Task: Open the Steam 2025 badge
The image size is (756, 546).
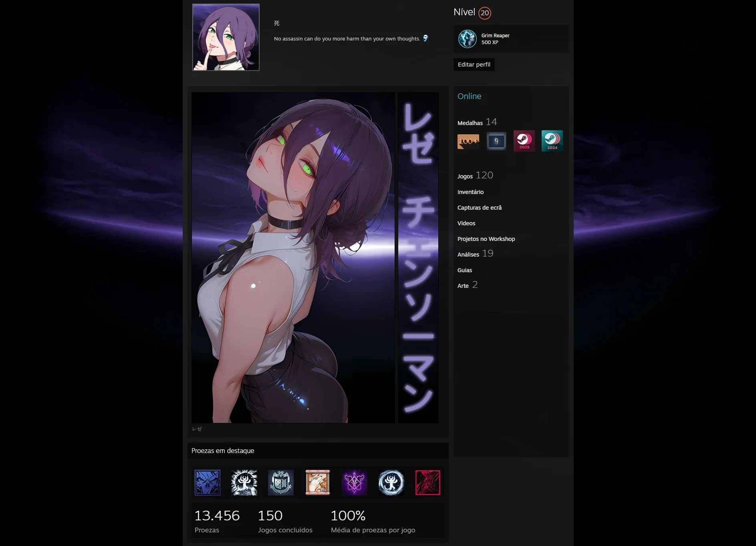Action: click(x=524, y=141)
